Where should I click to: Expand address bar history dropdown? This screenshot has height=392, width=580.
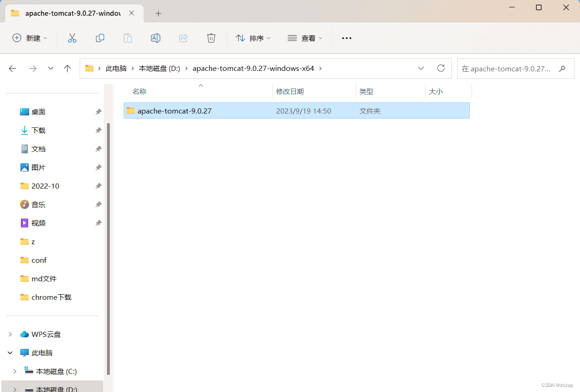coord(421,68)
